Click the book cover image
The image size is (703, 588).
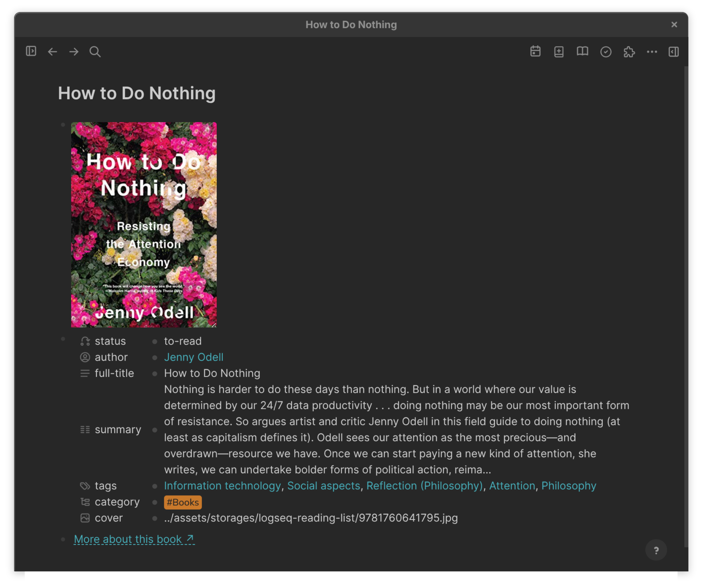pyautogui.click(x=144, y=224)
